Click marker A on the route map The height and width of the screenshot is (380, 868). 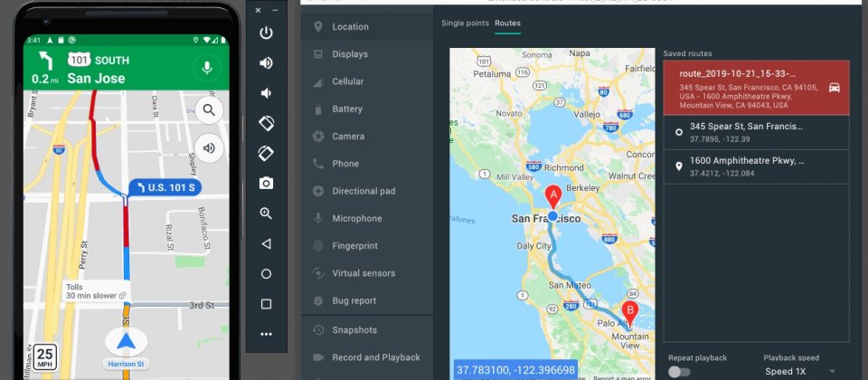553,196
